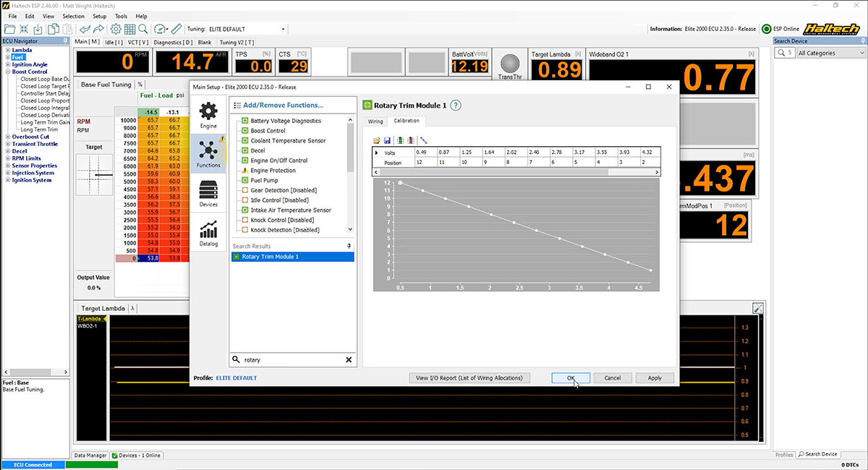Image resolution: width=868 pixels, height=470 pixels.
Task: Open the All Categories dropdown in Search Device
Action: 831,53
